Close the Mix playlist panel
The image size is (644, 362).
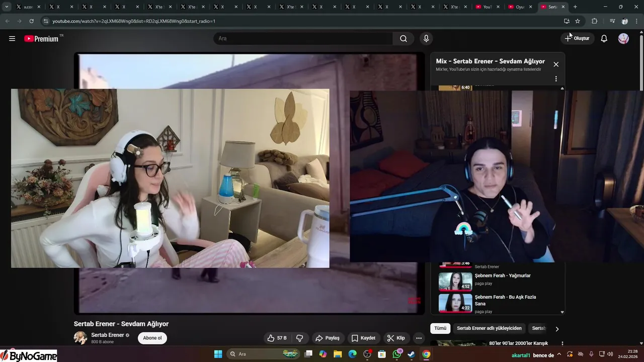(556, 64)
